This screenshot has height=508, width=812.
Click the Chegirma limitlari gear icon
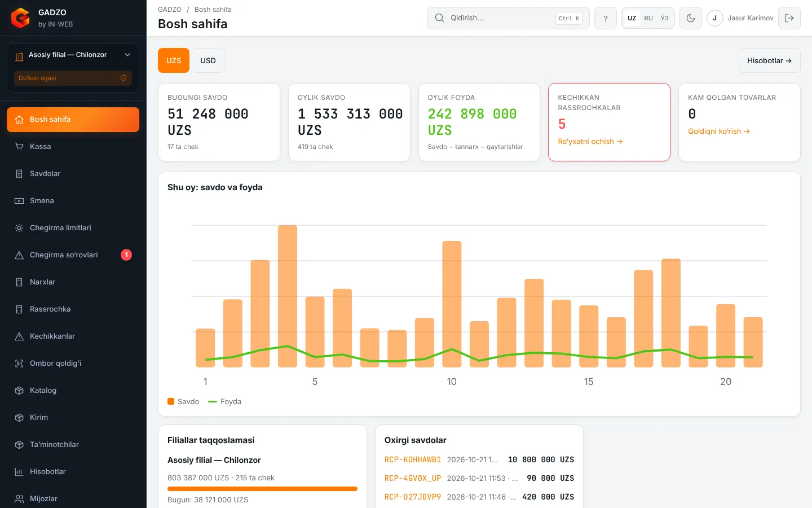(19, 228)
